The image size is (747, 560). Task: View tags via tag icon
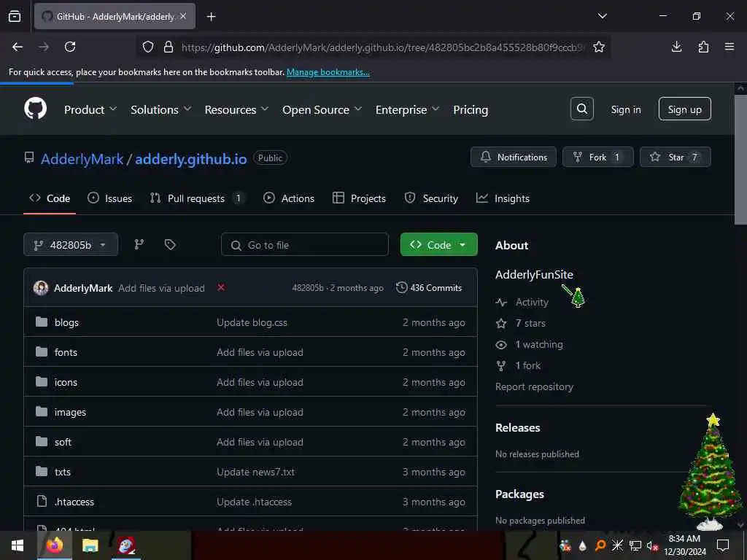point(170,244)
